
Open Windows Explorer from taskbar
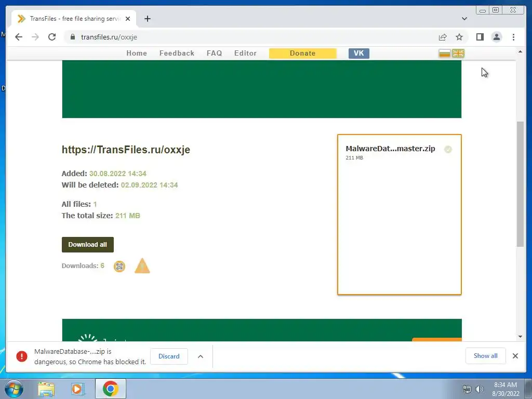tap(46, 389)
